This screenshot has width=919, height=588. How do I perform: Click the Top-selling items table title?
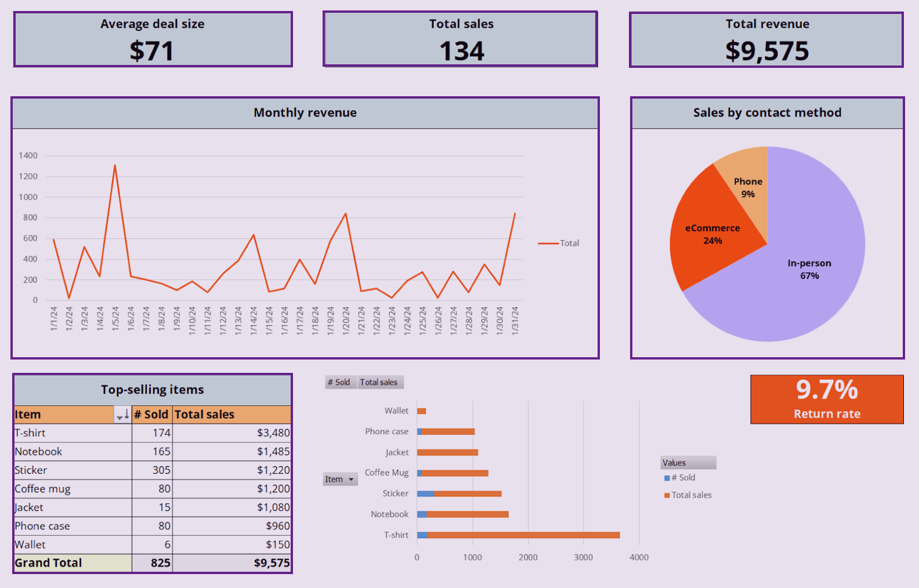point(153,390)
